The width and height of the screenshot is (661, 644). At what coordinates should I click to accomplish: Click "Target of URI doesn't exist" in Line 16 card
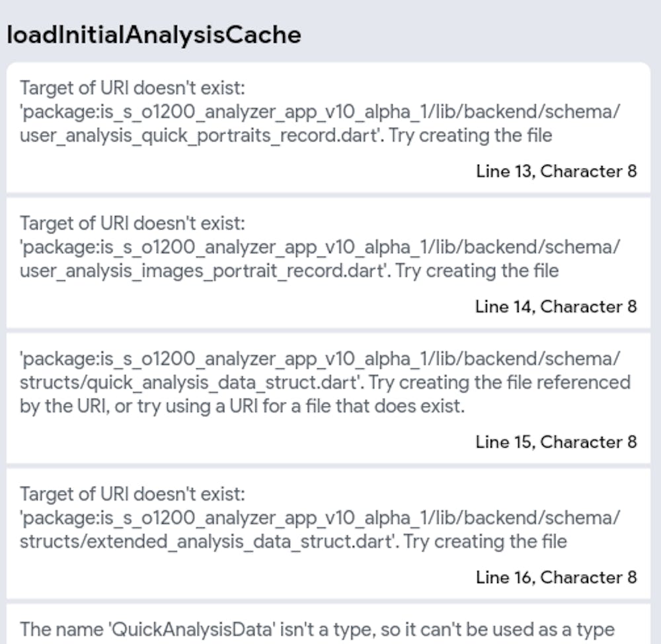click(132, 495)
